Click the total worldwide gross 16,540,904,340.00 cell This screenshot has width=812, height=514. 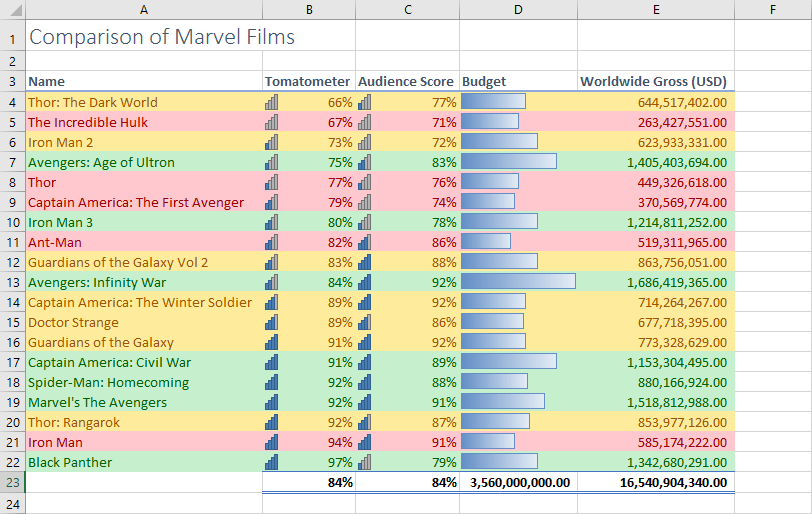point(656,482)
